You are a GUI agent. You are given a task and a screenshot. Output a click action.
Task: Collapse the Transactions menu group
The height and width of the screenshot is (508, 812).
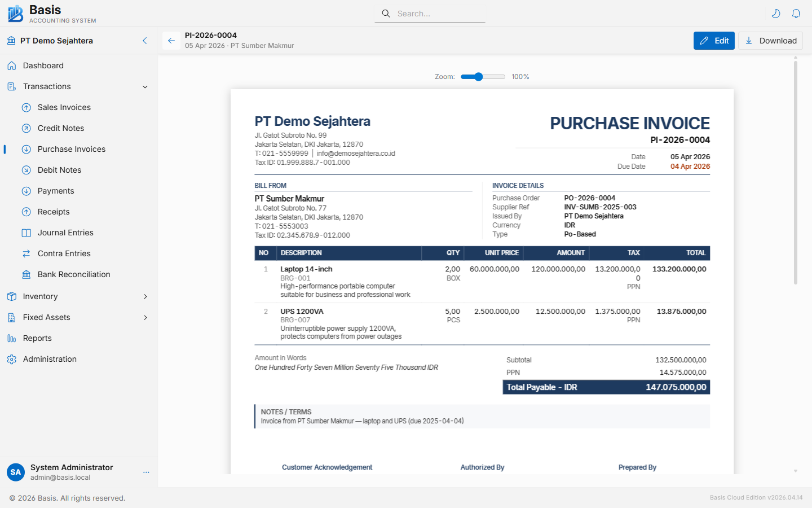pyautogui.click(x=145, y=86)
